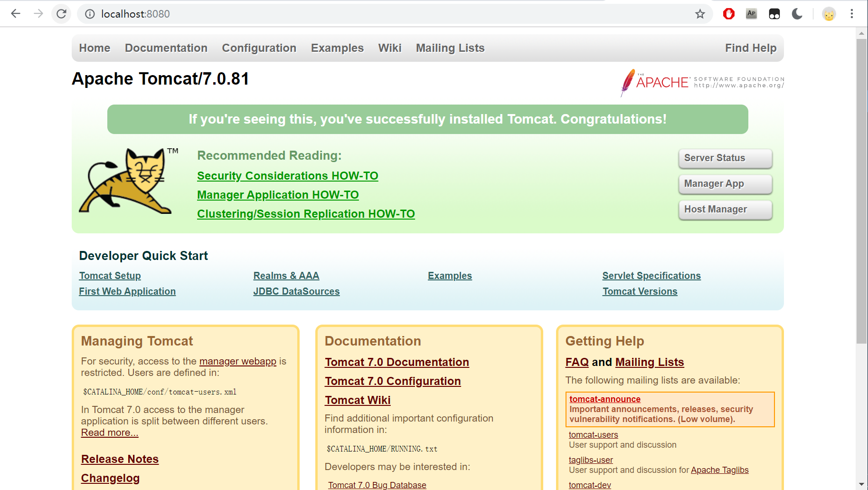The width and height of the screenshot is (868, 490).
Task: Open the user profile avatar
Action: (x=829, y=14)
